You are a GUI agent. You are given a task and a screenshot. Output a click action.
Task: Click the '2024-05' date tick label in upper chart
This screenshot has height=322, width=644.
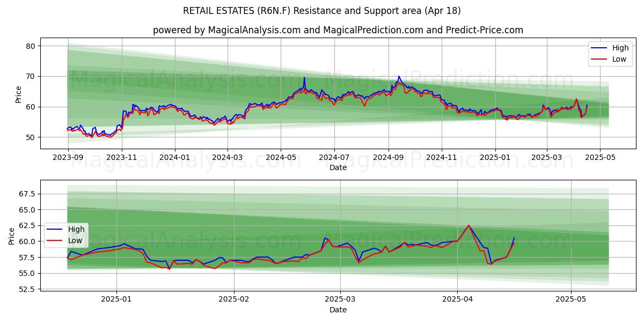point(281,158)
